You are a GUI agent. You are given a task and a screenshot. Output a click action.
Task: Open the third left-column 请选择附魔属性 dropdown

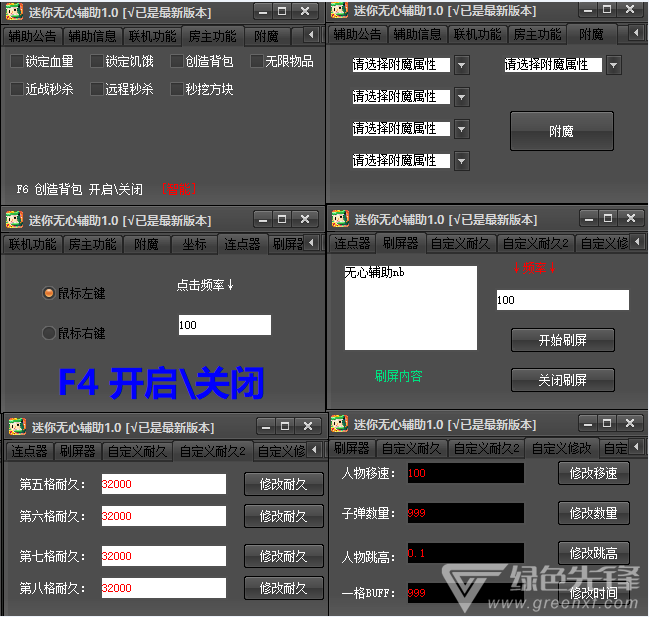(x=462, y=129)
